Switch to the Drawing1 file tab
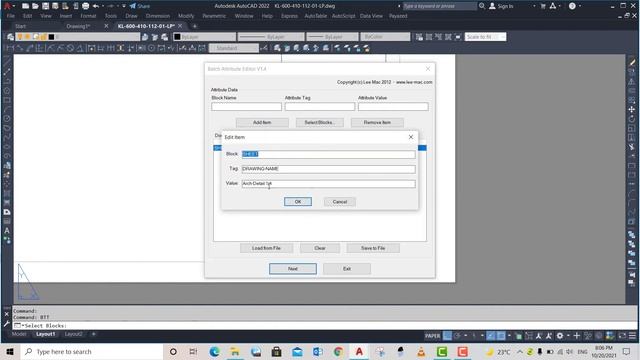 78,26
